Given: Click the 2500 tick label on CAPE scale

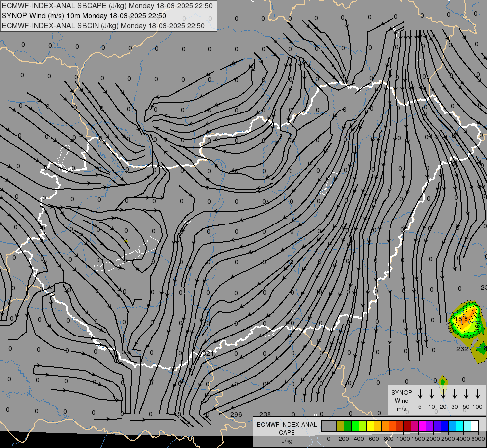Looking at the screenshot, I should pyautogui.click(x=448, y=439).
